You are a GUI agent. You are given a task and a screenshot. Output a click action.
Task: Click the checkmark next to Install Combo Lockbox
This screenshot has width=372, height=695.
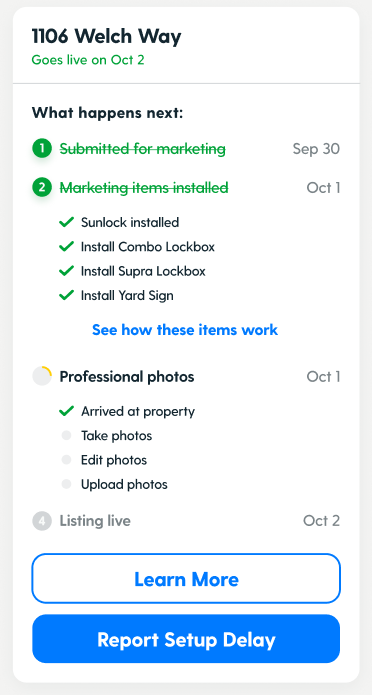[66, 246]
